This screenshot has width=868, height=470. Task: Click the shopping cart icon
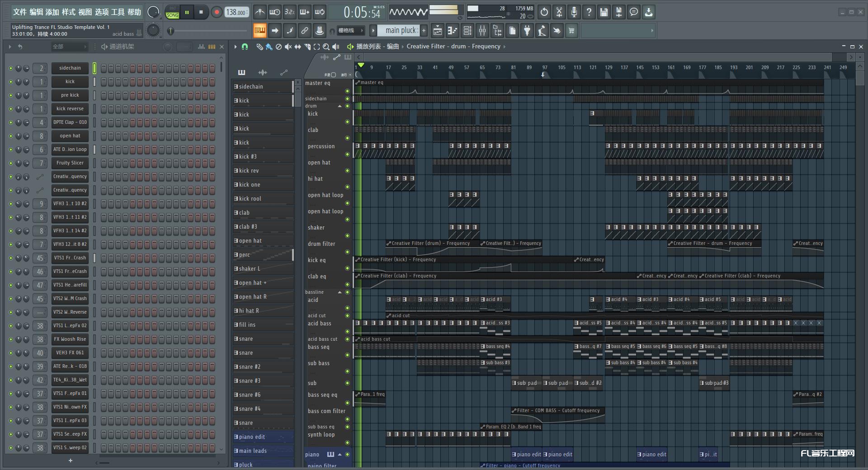click(x=572, y=31)
